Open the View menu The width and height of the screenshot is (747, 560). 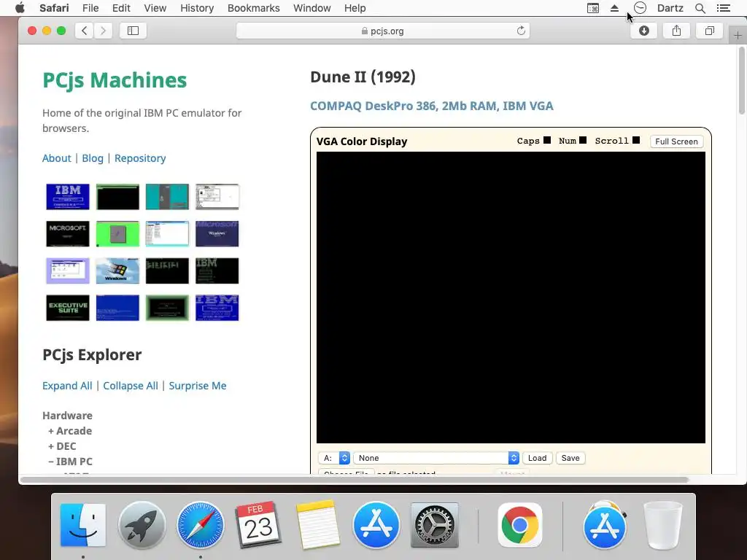[x=155, y=8]
